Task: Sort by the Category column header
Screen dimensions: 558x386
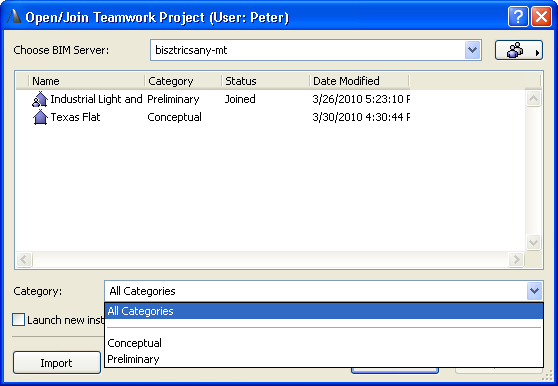Action: 183,81
